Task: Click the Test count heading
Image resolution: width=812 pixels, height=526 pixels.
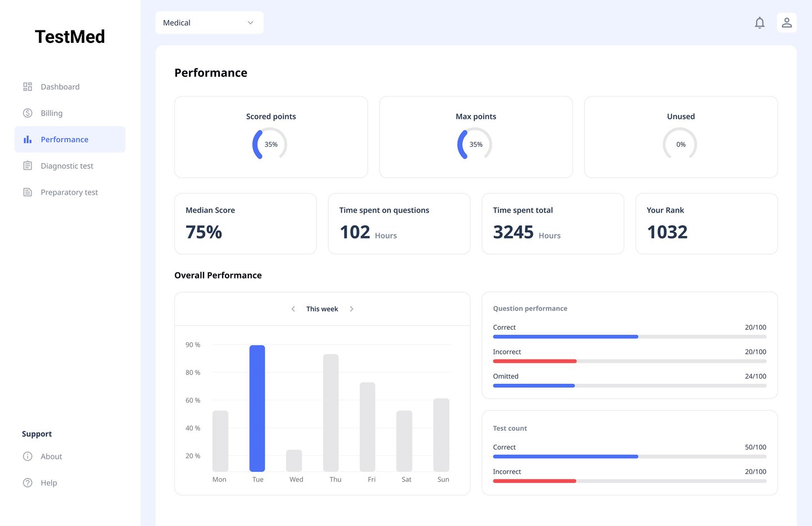Action: click(510, 428)
